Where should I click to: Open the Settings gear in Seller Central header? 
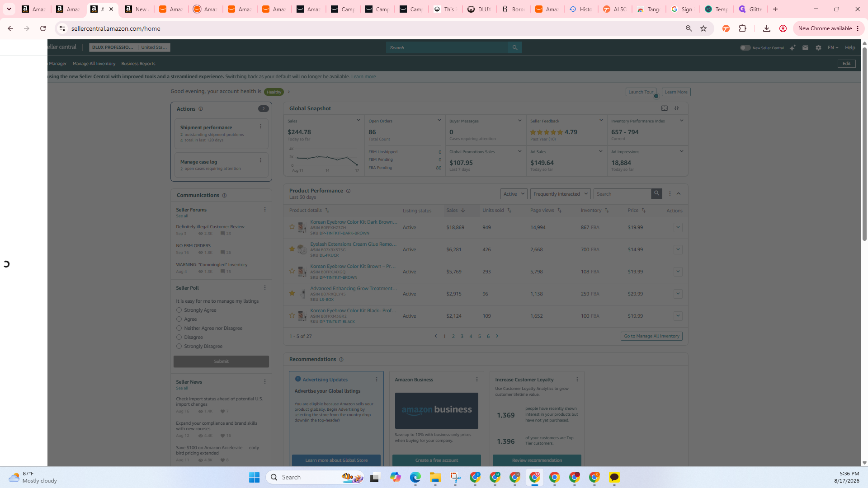tap(818, 47)
